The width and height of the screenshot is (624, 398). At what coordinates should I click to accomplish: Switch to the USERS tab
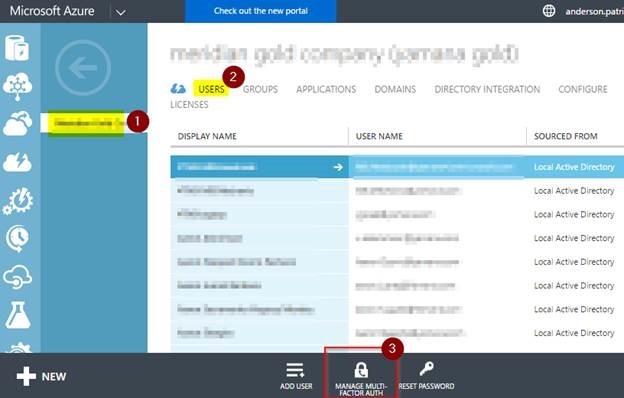pos(211,89)
